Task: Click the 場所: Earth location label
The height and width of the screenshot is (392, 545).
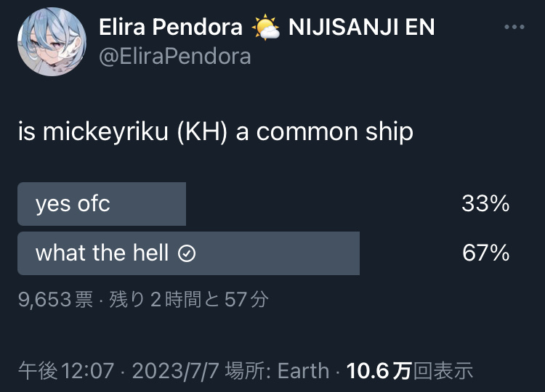Action: click(x=277, y=371)
